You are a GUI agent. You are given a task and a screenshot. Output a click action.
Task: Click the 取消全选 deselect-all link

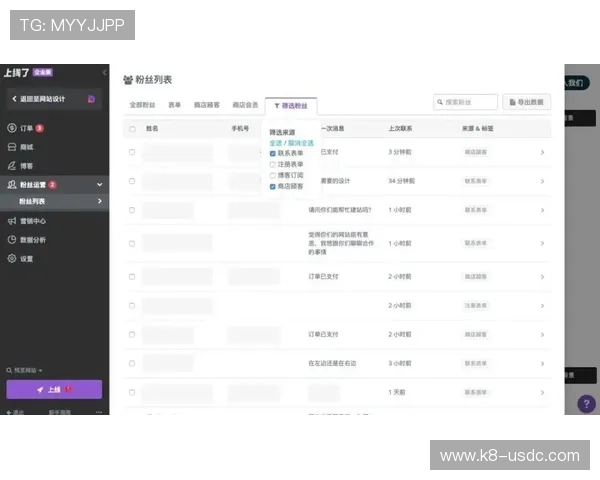click(301, 143)
